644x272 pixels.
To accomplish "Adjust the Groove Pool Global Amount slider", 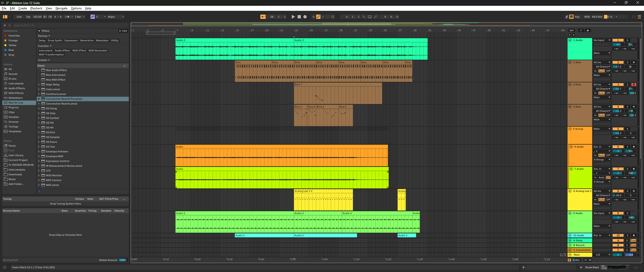I will click(123, 260).
